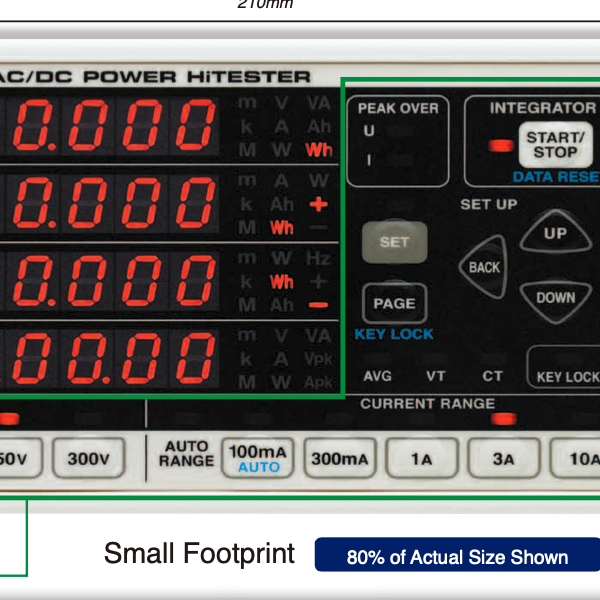Click the last digit of the bottom display

tap(195, 358)
